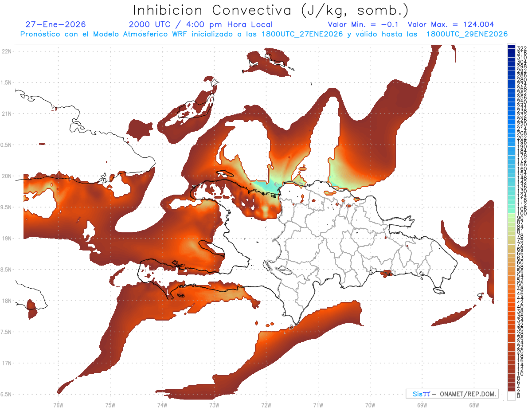This screenshot has width=532, height=411.
Task: Click the longitude label "73W"
Action: click(x=214, y=405)
